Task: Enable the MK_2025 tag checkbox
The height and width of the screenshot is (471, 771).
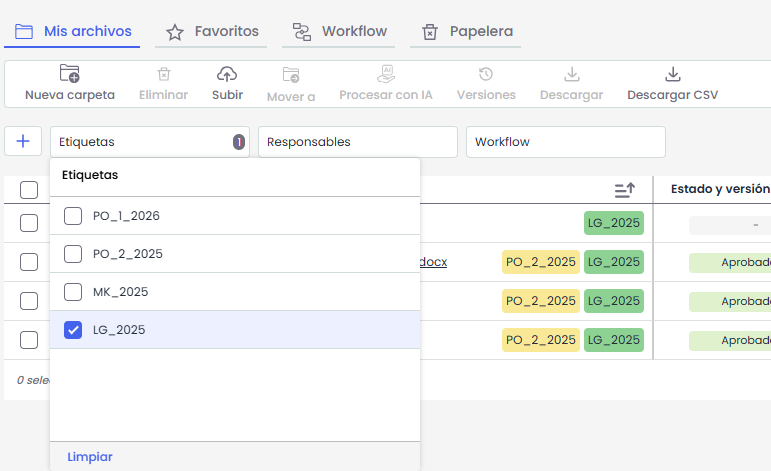Action: [73, 292]
